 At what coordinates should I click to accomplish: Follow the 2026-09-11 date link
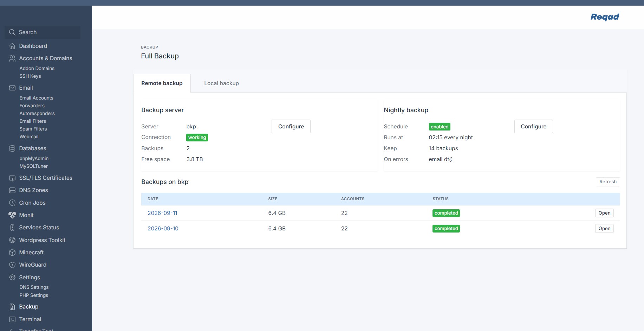click(x=162, y=213)
